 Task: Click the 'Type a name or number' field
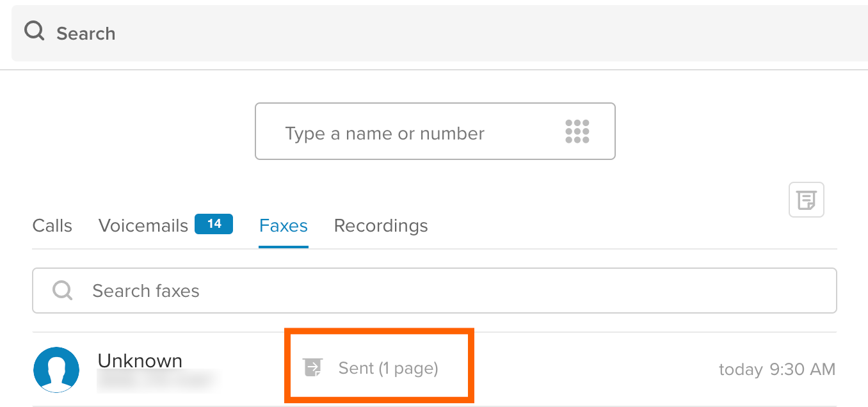[x=384, y=133]
